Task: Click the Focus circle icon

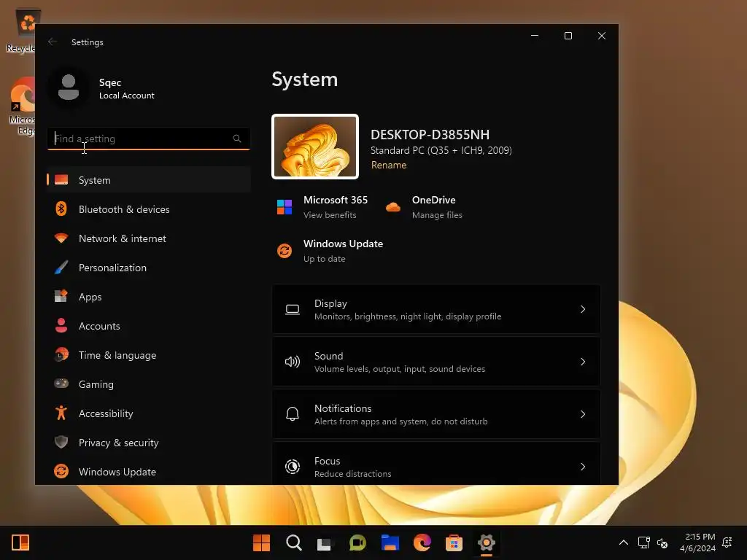Action: pos(293,467)
